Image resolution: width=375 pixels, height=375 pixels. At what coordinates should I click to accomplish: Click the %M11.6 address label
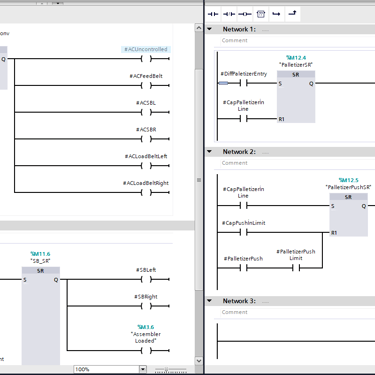[x=40, y=254]
